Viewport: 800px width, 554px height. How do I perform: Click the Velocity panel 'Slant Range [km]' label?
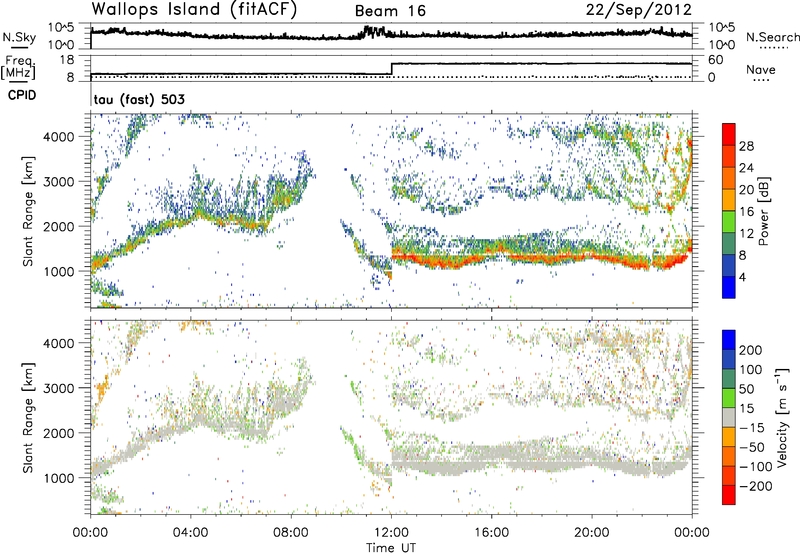tap(29, 418)
